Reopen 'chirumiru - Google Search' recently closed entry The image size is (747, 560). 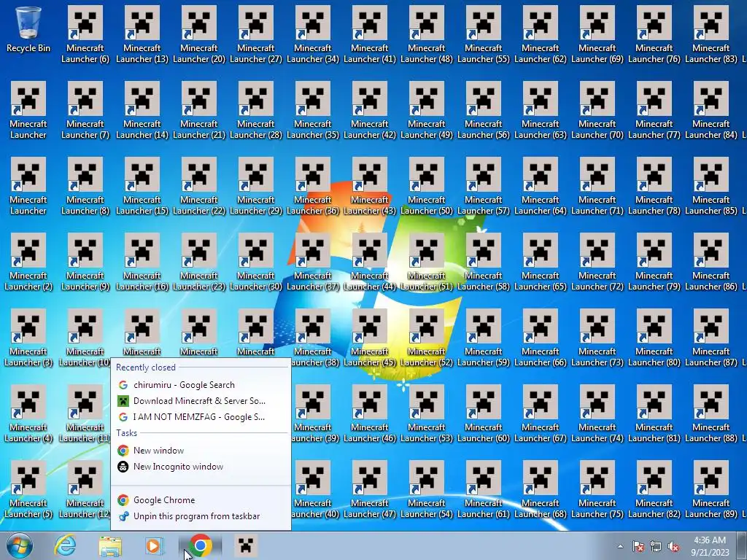pos(201,385)
